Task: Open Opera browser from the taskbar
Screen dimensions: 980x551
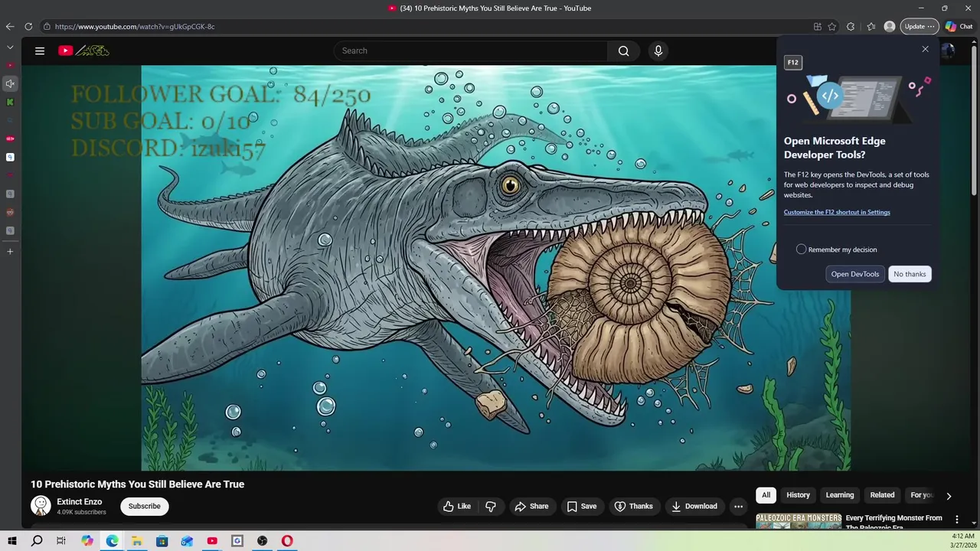Action: [x=287, y=541]
